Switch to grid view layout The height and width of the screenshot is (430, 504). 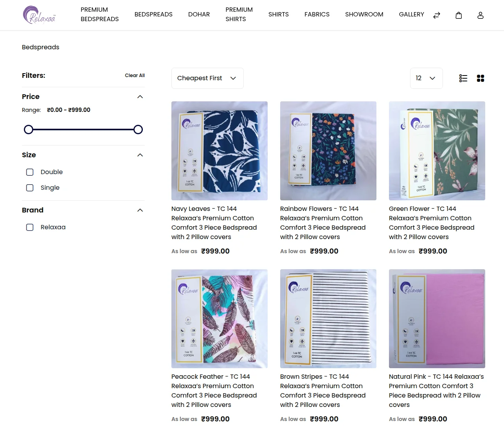(481, 78)
